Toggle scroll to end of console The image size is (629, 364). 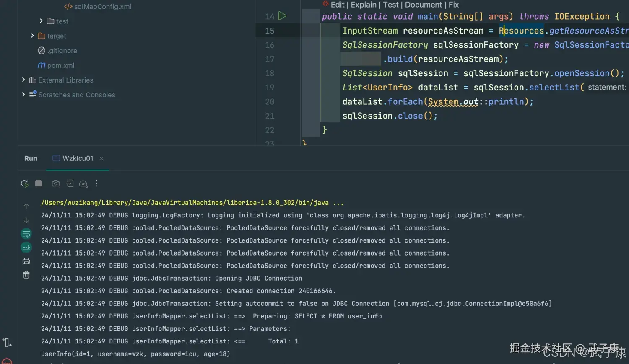pyautogui.click(x=26, y=248)
